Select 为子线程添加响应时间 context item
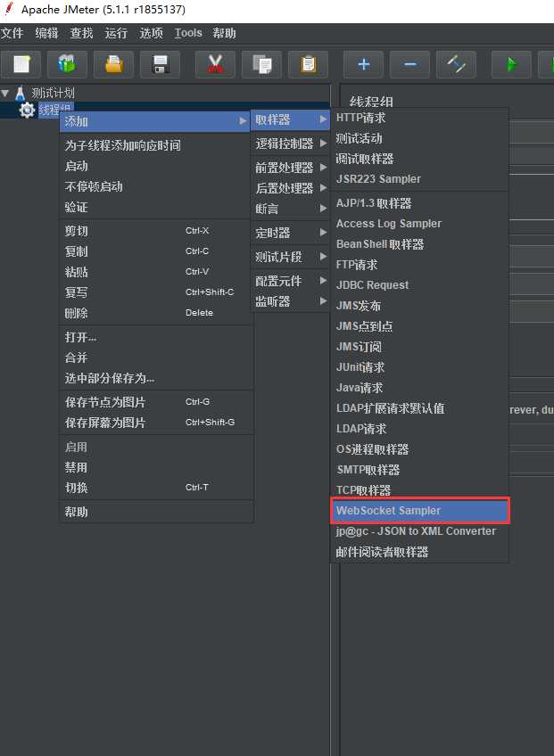Image resolution: width=554 pixels, height=756 pixels. pos(156,145)
